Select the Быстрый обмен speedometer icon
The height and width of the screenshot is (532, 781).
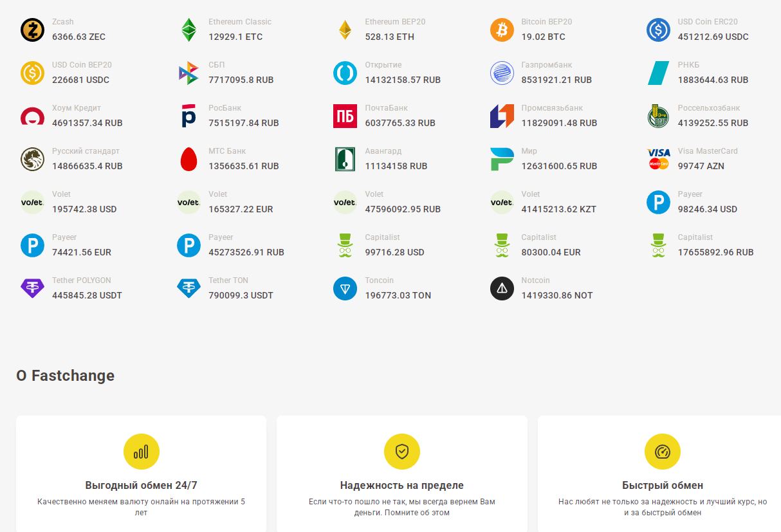(663, 452)
